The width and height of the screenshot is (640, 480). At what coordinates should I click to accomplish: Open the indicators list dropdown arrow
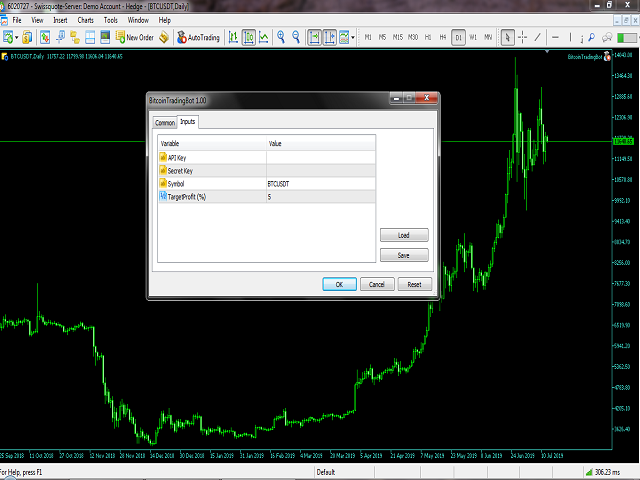pos(353,37)
